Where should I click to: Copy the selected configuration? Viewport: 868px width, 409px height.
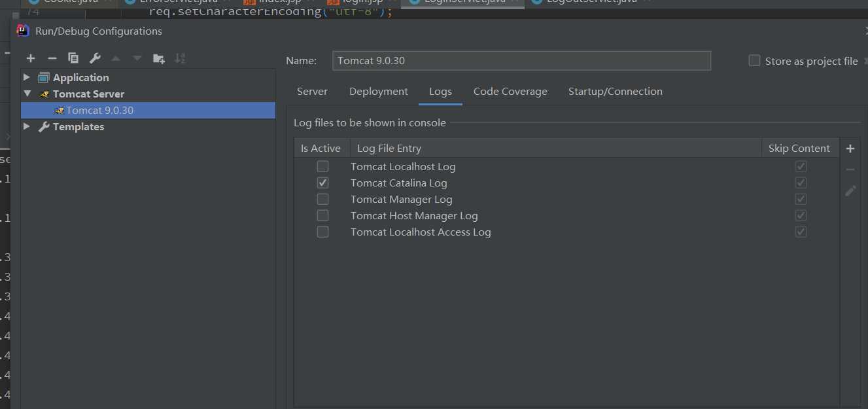click(73, 59)
